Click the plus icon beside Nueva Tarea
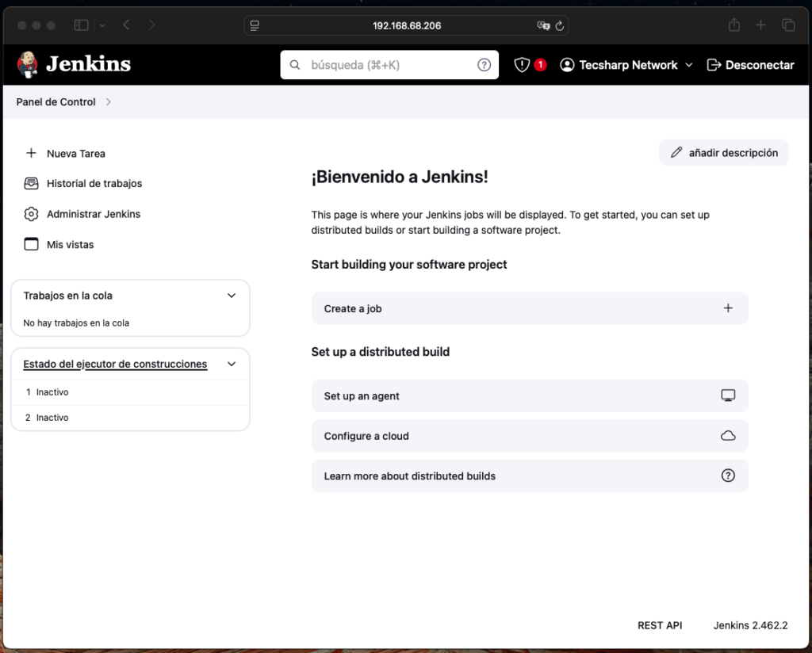812x653 pixels. [x=31, y=153]
